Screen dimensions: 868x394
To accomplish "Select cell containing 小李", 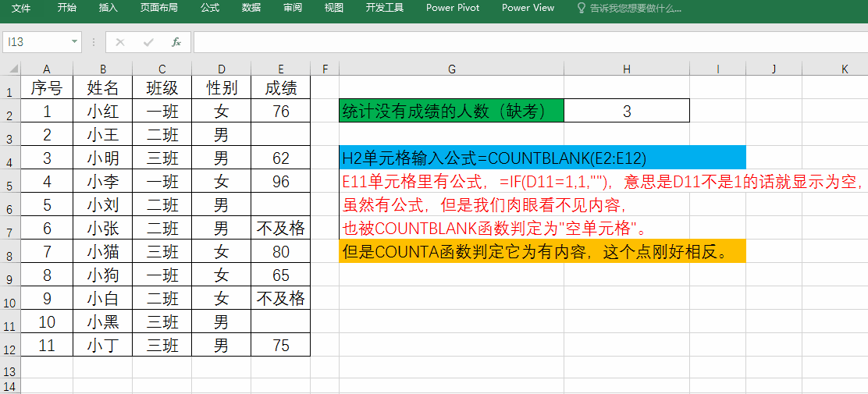I will tap(103, 182).
